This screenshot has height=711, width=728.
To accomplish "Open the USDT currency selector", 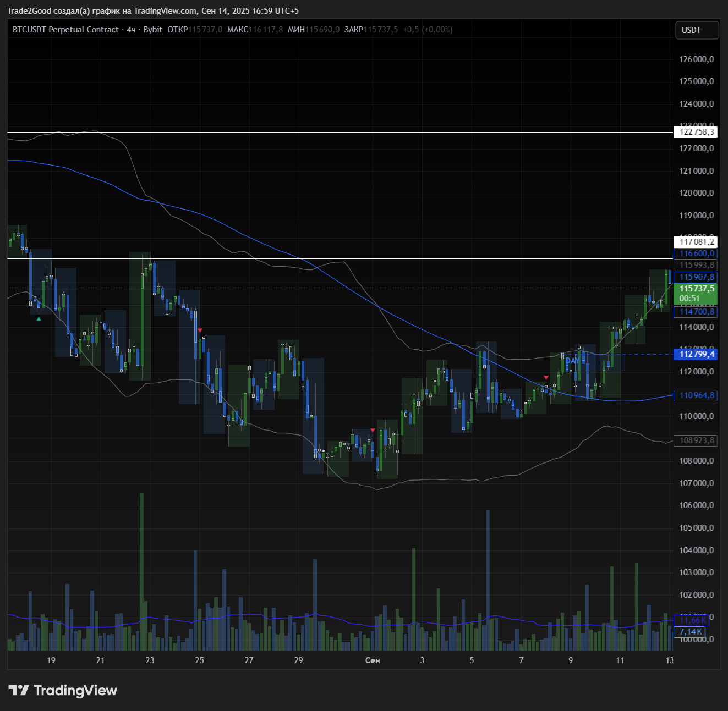I will [696, 30].
